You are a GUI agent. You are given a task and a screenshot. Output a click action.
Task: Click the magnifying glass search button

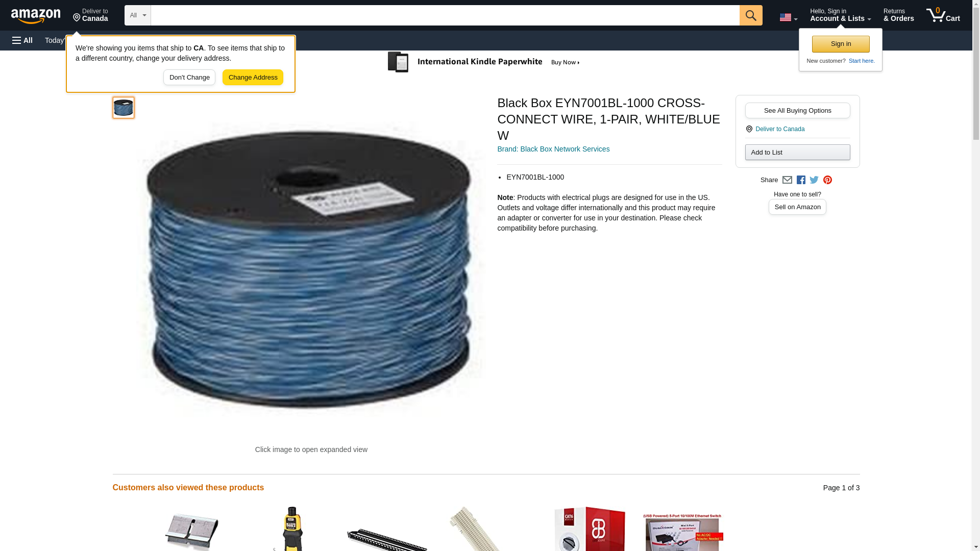click(750, 15)
